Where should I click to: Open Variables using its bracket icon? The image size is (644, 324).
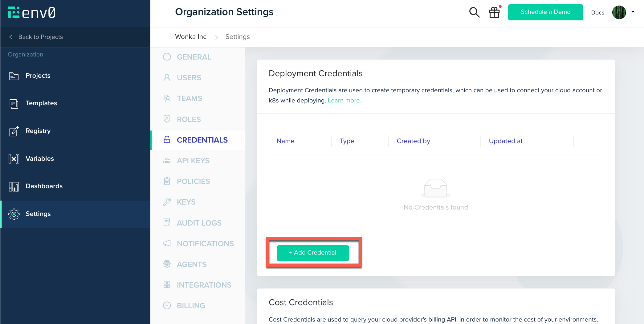(14, 159)
